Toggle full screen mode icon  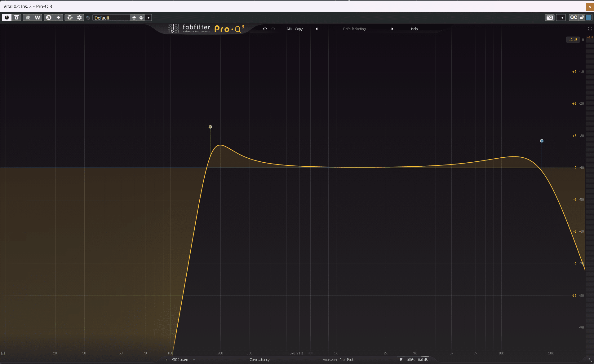tap(590, 29)
